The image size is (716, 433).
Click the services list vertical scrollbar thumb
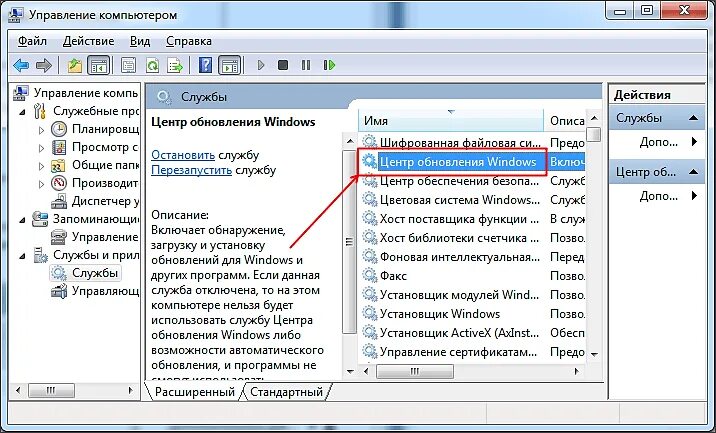click(x=594, y=134)
